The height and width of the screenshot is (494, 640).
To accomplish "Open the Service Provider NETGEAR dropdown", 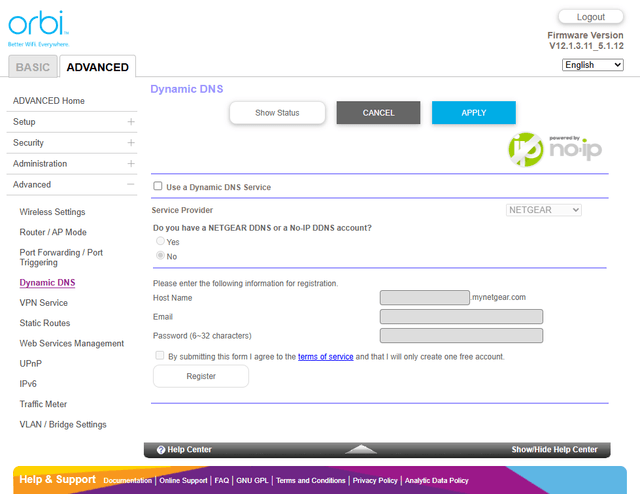I will pyautogui.click(x=543, y=210).
